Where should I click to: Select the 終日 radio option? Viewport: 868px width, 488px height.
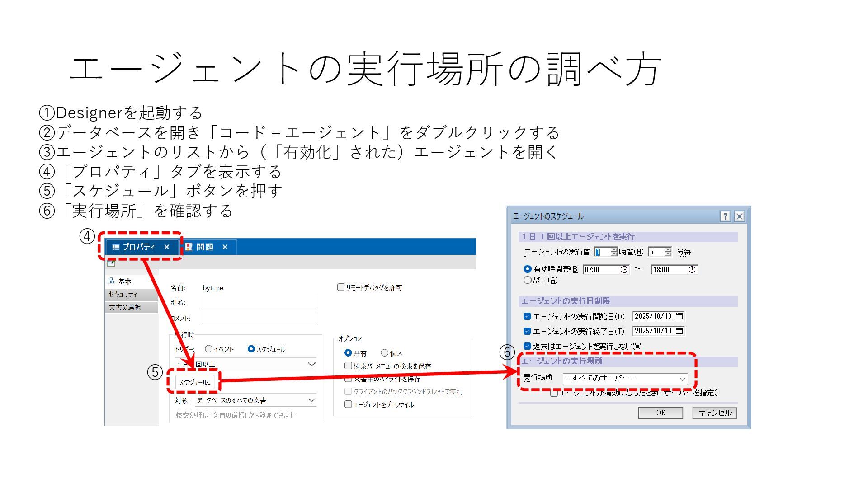(527, 280)
